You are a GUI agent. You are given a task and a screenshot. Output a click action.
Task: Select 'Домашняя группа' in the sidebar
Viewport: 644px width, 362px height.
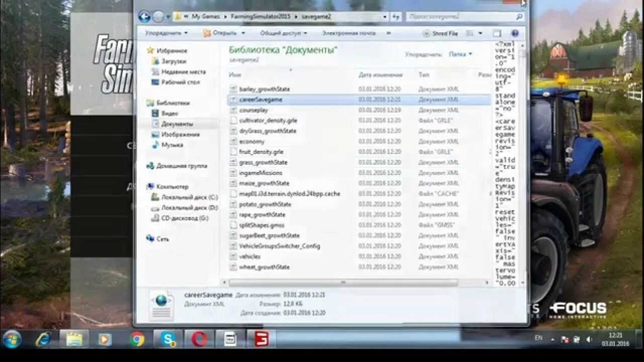point(177,166)
